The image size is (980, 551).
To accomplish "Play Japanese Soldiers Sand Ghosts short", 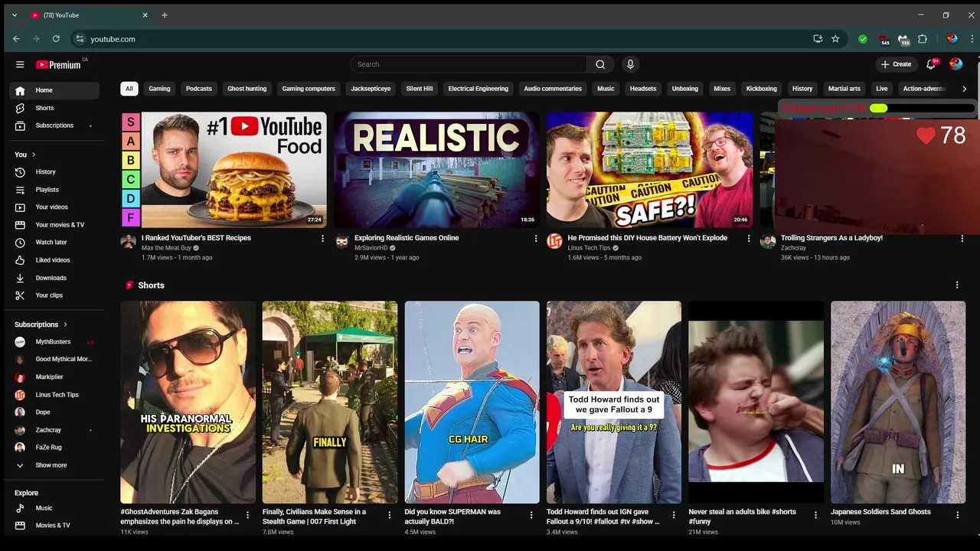I will tap(898, 403).
